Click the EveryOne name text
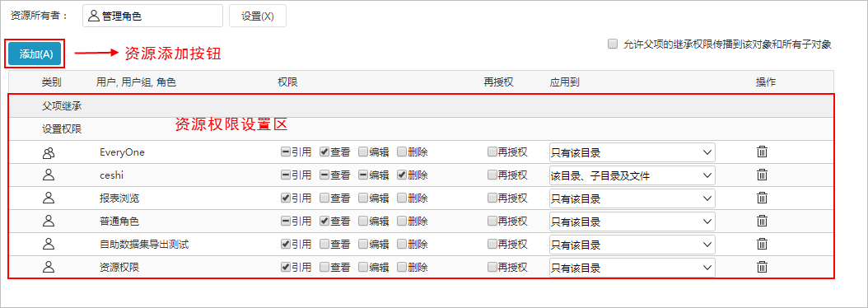 pos(123,152)
